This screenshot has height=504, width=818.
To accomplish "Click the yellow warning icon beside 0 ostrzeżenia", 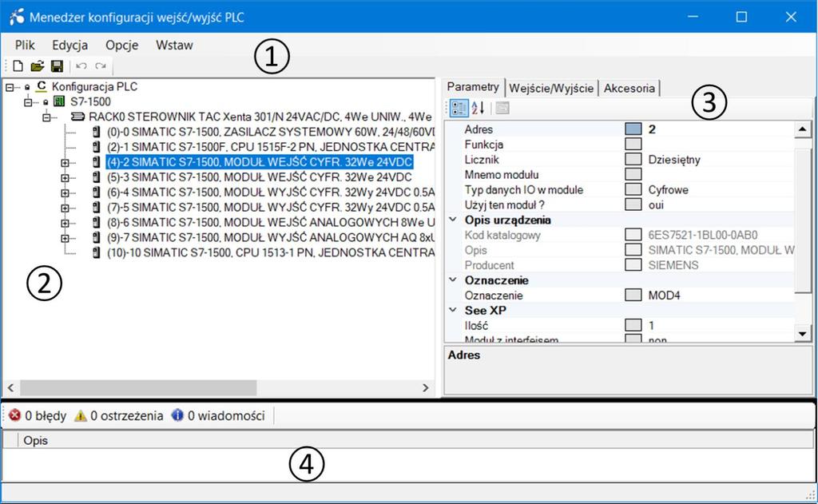I will pyautogui.click(x=81, y=415).
